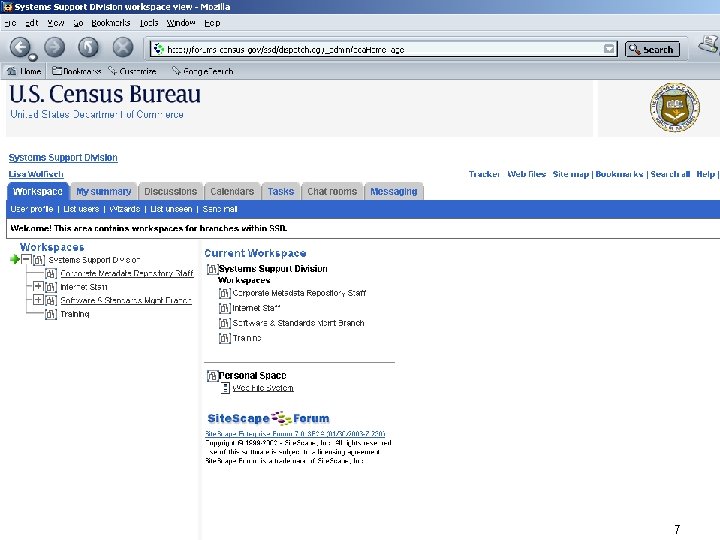The width and height of the screenshot is (720, 540).
Task: Click the SiteScape Forum logo
Action: coord(268,418)
